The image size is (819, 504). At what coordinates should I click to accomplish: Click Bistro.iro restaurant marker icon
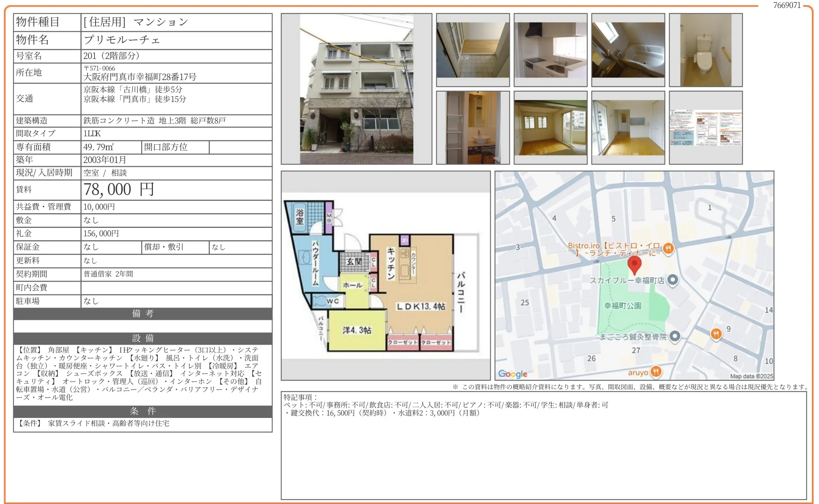(x=668, y=249)
